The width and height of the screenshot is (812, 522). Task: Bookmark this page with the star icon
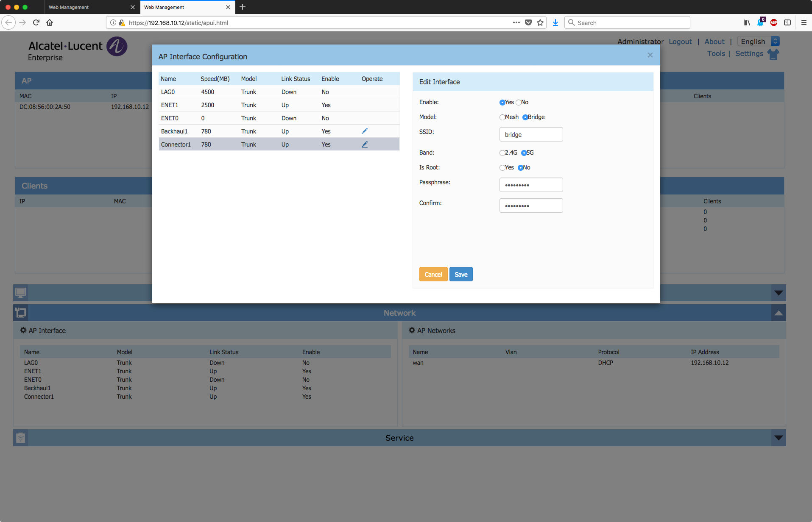click(x=540, y=22)
